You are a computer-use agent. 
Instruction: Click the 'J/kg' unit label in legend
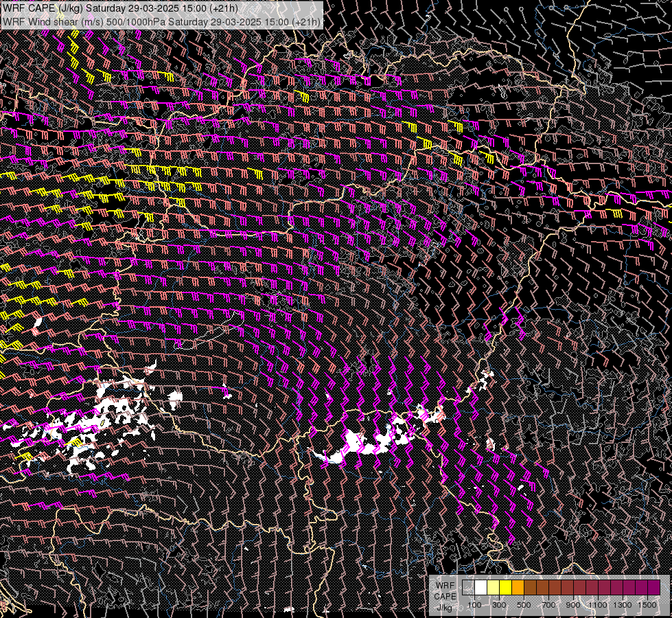444,608
